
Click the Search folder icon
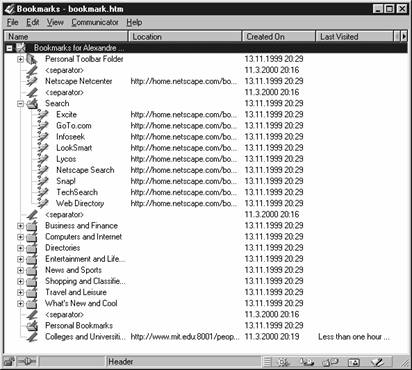point(32,104)
